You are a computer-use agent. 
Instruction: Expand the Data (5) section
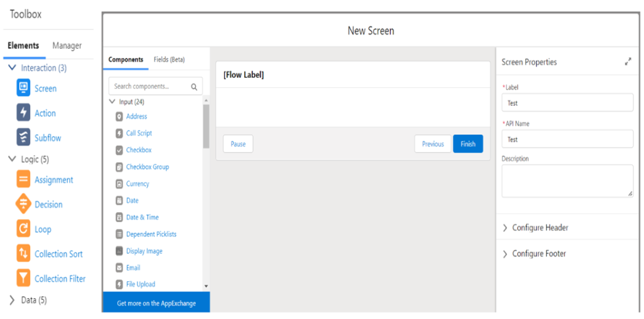[x=12, y=300]
